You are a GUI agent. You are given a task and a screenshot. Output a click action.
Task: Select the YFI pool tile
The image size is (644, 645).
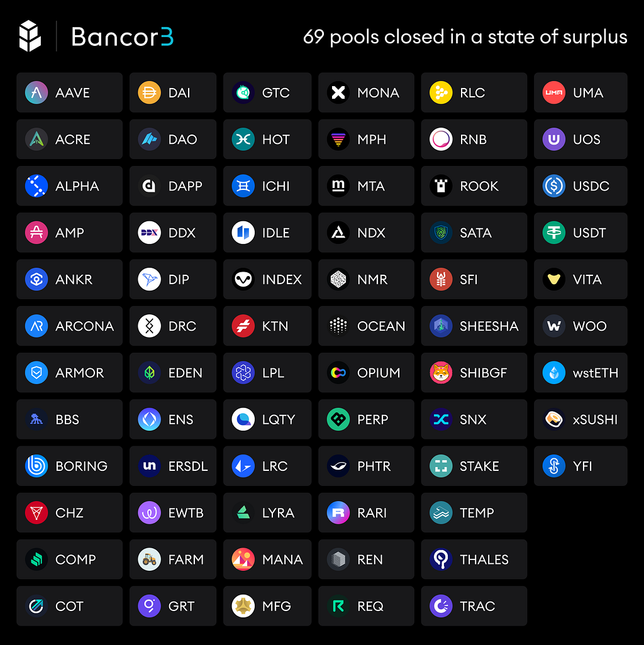coord(580,466)
